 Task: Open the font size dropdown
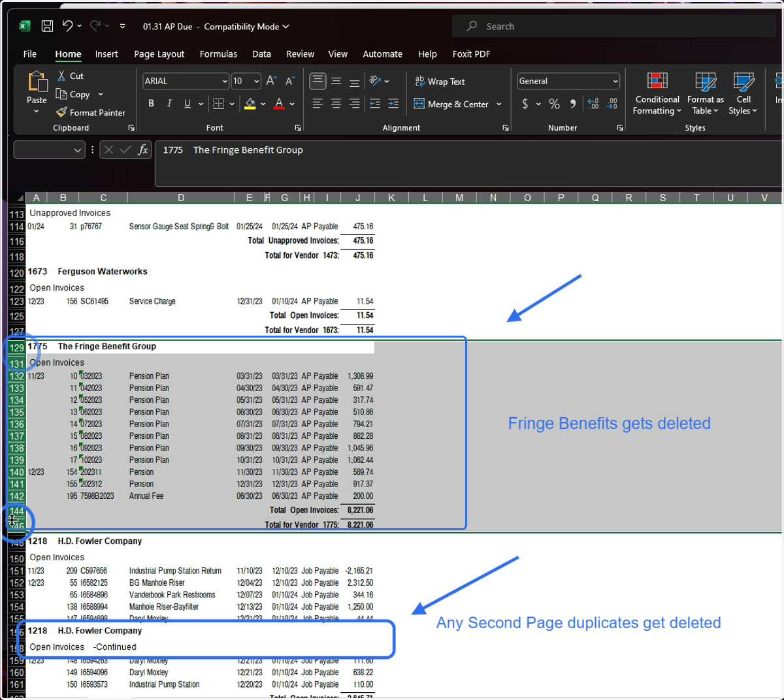tap(257, 82)
